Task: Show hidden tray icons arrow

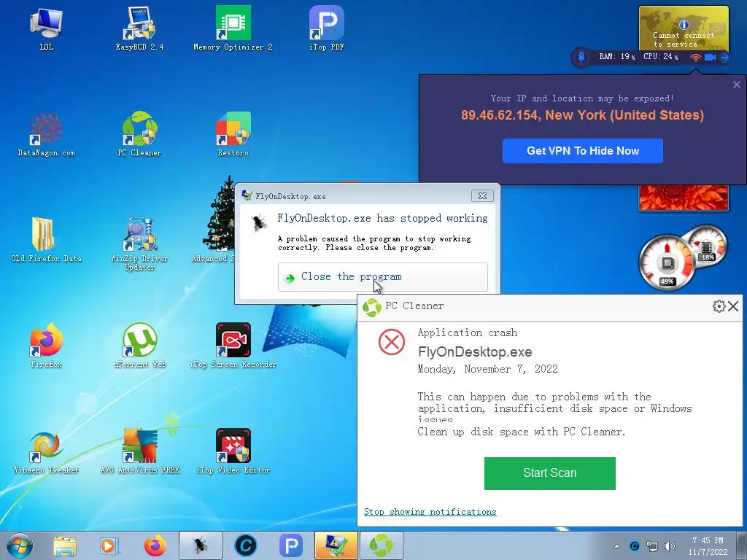Action: tap(616, 547)
